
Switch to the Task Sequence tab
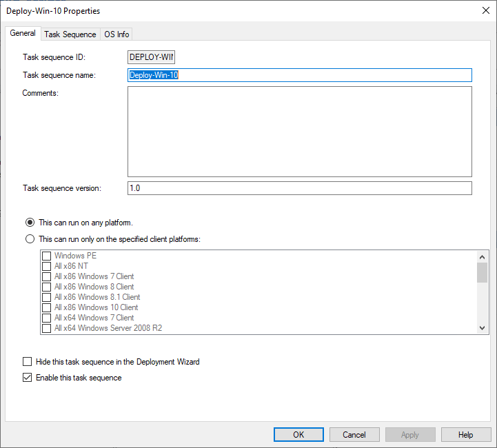(x=70, y=34)
